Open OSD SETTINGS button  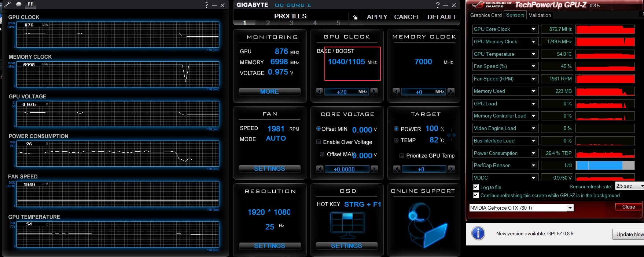pos(346,246)
